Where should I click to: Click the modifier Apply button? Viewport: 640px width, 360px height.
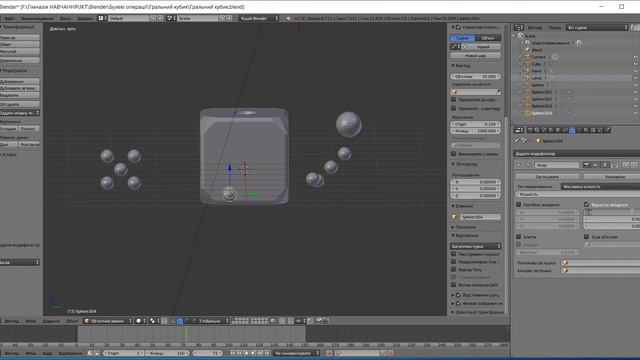pyautogui.click(x=547, y=176)
